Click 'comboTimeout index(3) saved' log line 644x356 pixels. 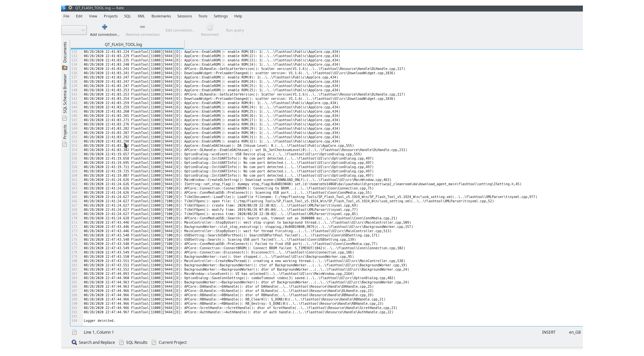[239, 278]
